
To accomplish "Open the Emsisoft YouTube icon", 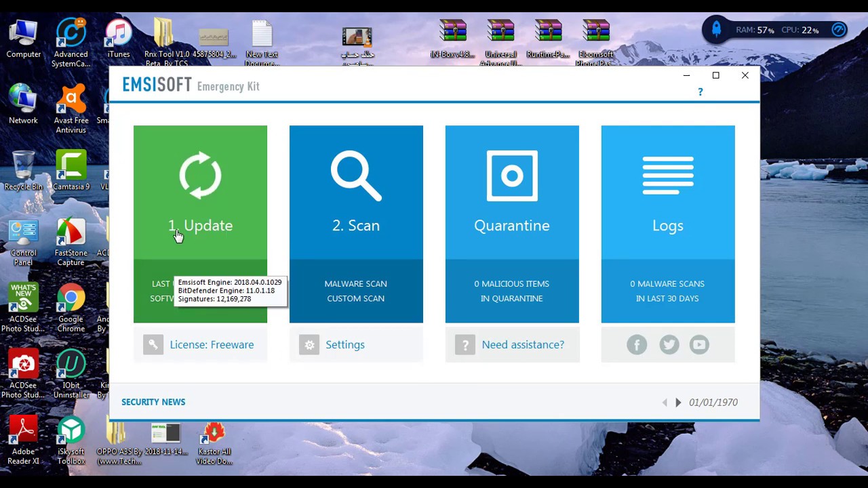I will (699, 345).
